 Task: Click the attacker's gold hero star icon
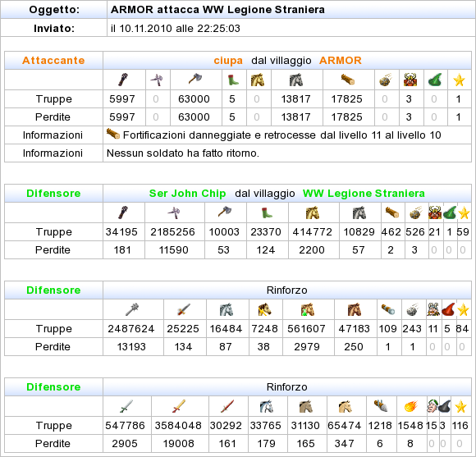(x=459, y=80)
